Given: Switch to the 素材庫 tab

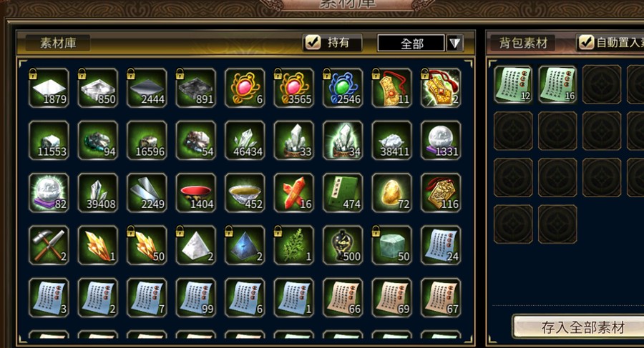Looking at the screenshot, I should pyautogui.click(x=58, y=43).
